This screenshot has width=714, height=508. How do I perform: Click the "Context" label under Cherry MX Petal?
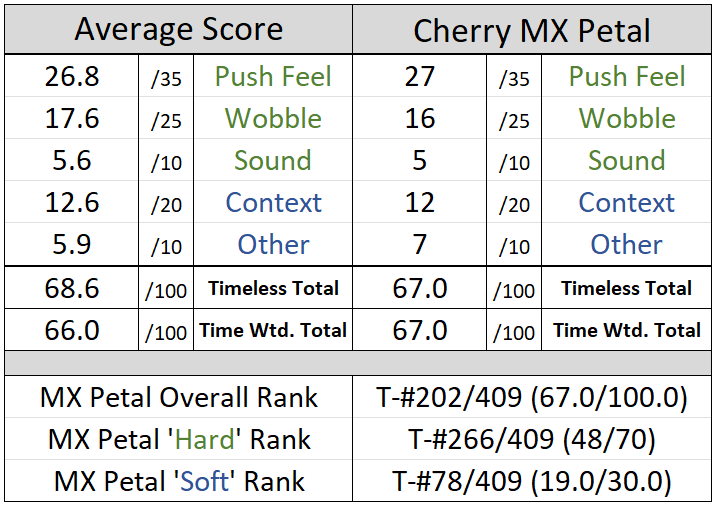[x=627, y=202]
